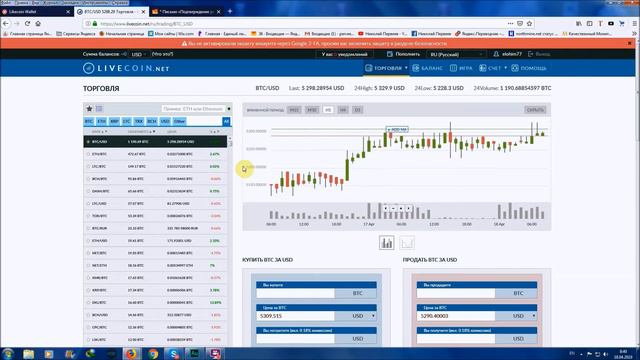Viewport: 640px width, 360px height.
Task: Open Chrome from the taskbar
Action: [x=153, y=353]
